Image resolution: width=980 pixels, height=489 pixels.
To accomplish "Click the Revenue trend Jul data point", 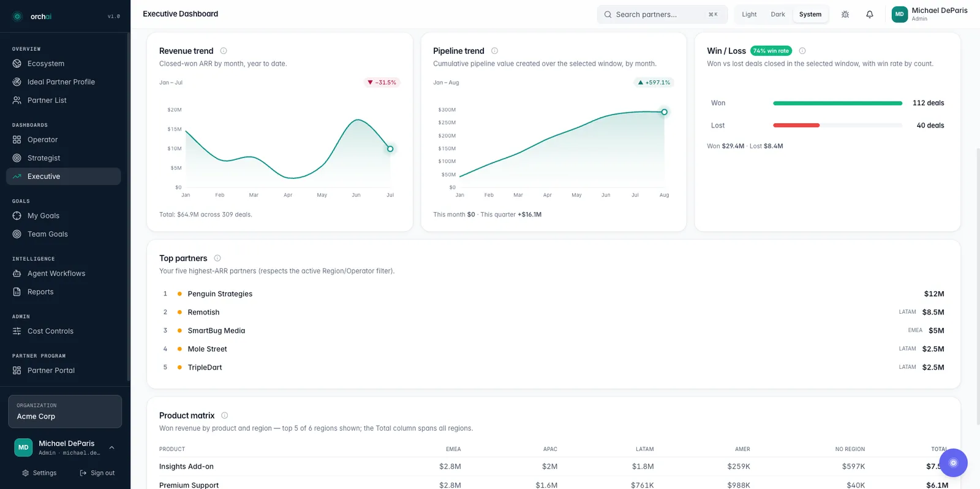I will point(390,149).
